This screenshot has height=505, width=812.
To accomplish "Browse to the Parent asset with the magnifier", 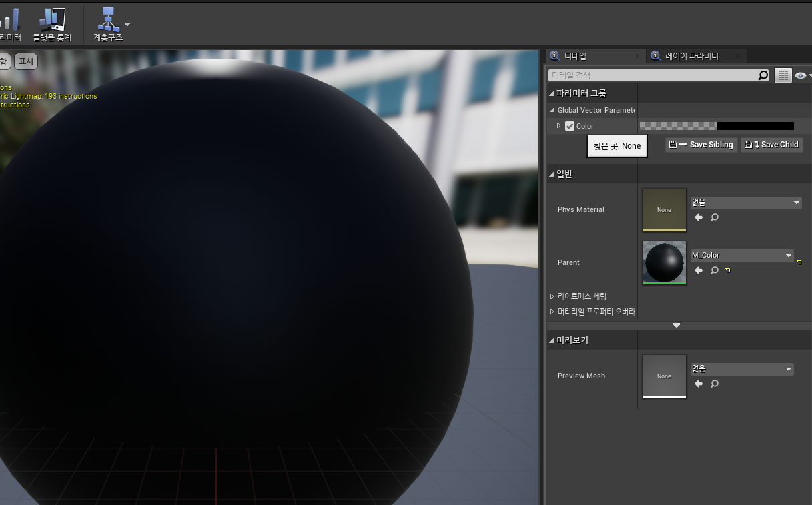I will tap(714, 270).
